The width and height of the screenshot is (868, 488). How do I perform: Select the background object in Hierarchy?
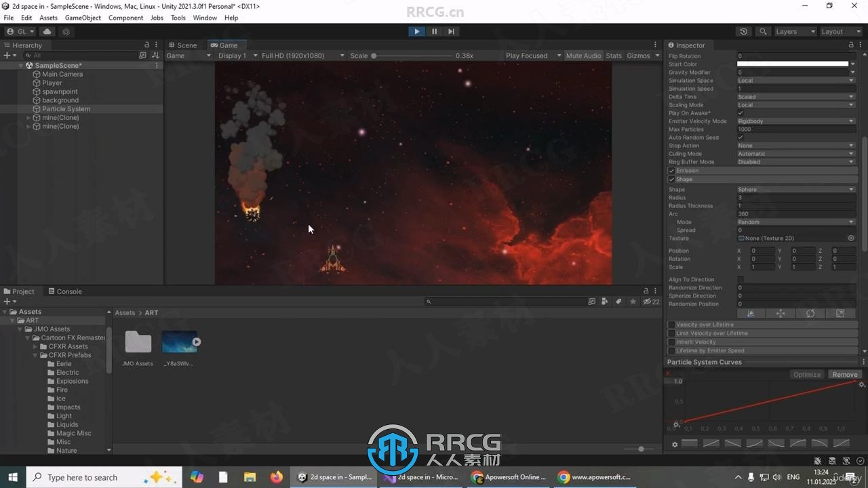[60, 100]
